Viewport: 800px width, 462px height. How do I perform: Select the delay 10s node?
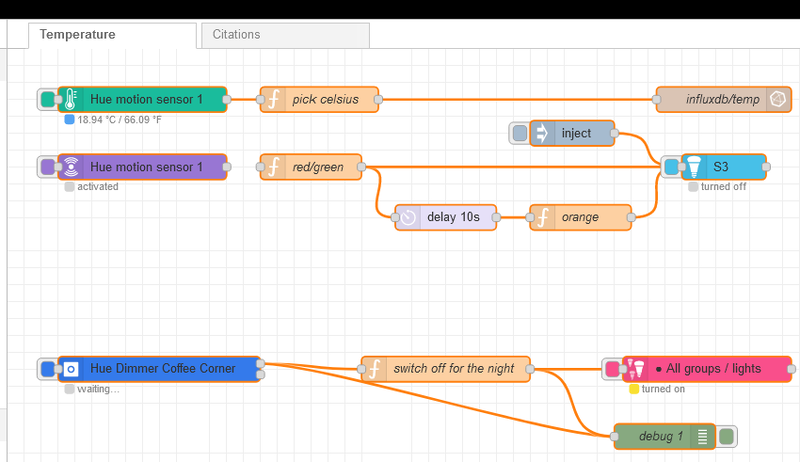click(446, 217)
